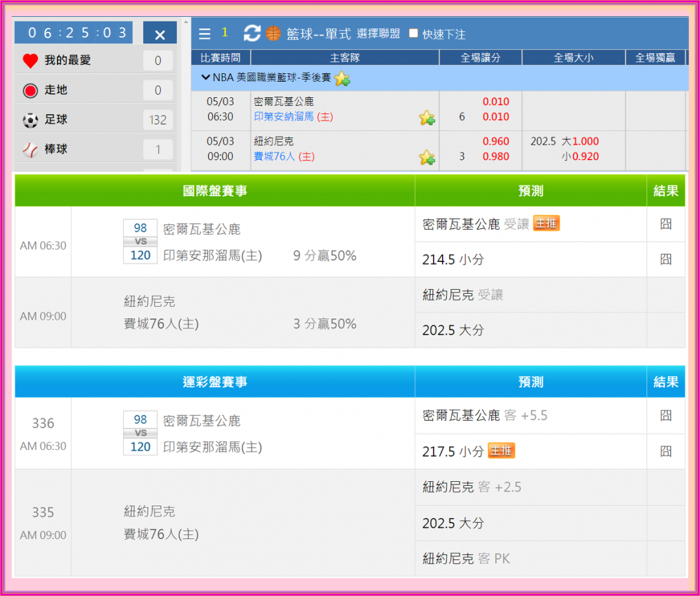700x596 pixels.
Task: Select the 密爾瓦基公鹿 受讓 prediction
Action: (476, 224)
